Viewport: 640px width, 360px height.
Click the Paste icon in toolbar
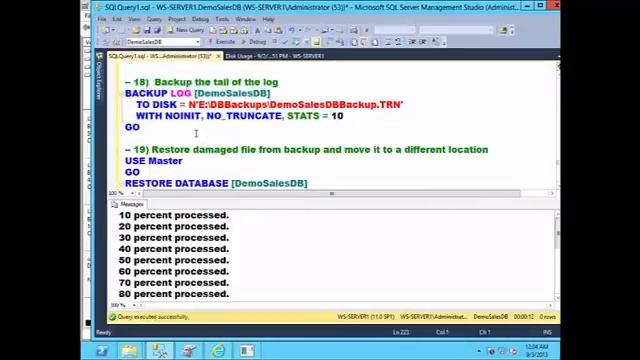click(x=278, y=30)
